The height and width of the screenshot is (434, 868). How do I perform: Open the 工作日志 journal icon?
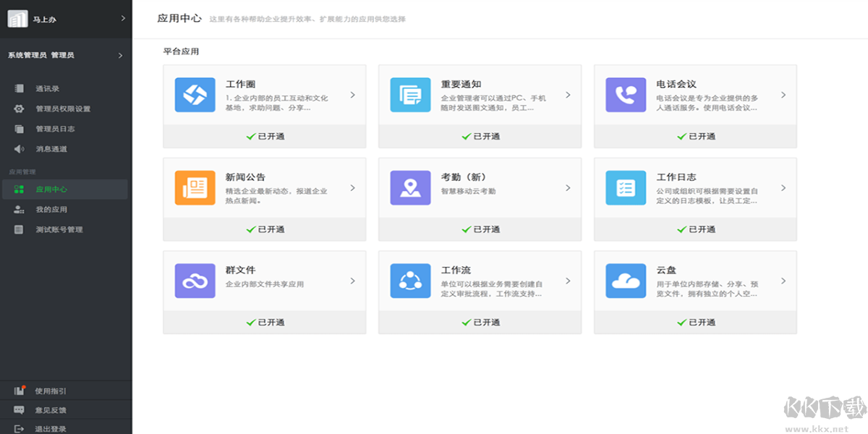(625, 187)
